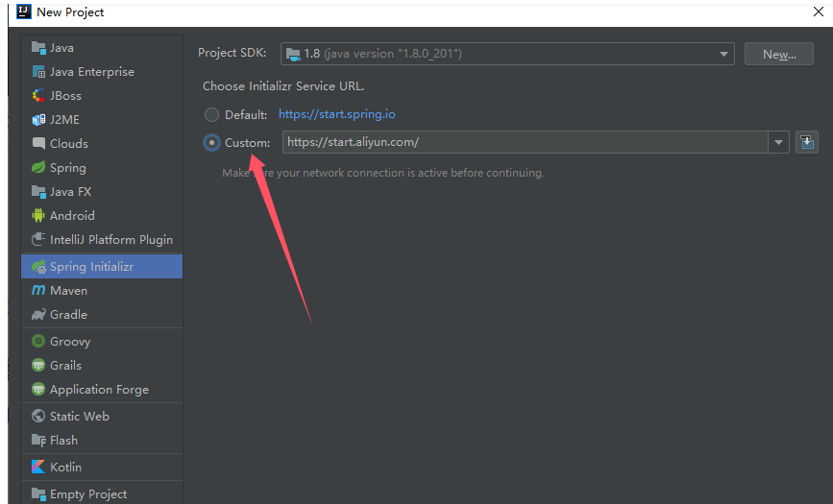
Task: Click the SDK folder icon in combo box
Action: click(x=293, y=54)
